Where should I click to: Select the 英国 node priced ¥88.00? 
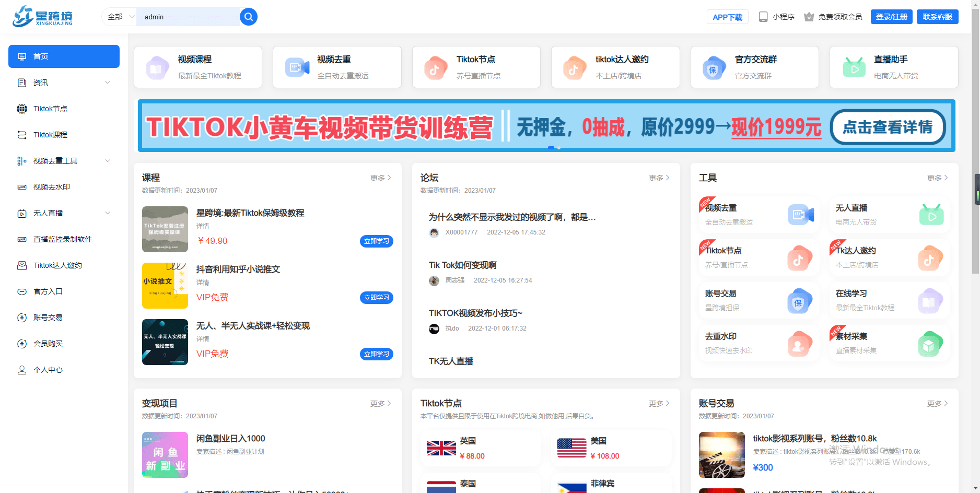click(x=481, y=448)
